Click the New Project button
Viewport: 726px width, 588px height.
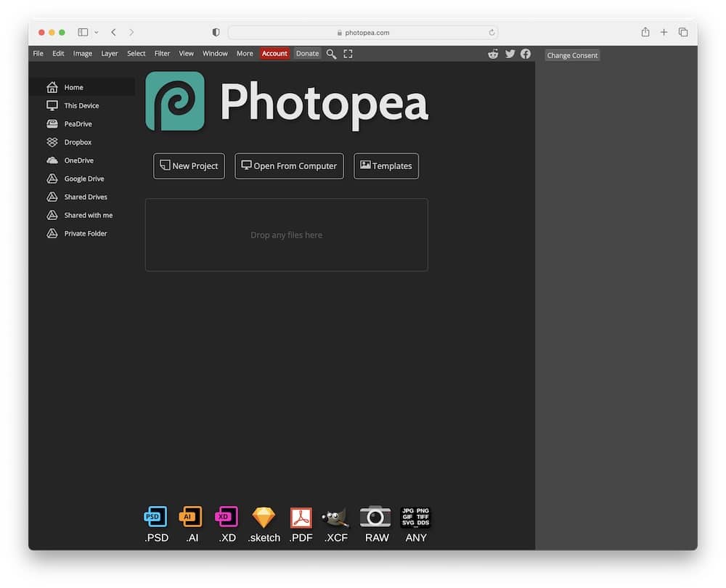click(189, 166)
